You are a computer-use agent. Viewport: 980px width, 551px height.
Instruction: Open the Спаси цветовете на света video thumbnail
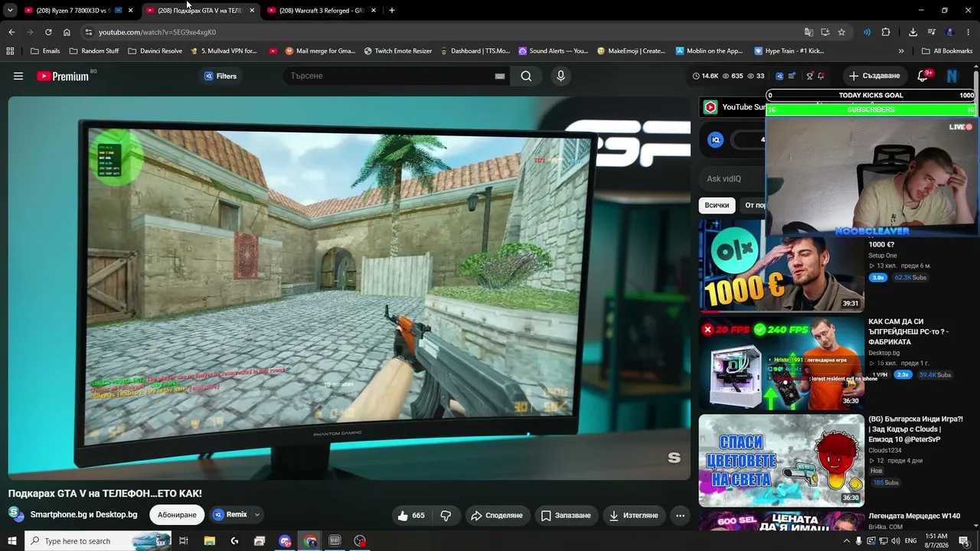[781, 460]
